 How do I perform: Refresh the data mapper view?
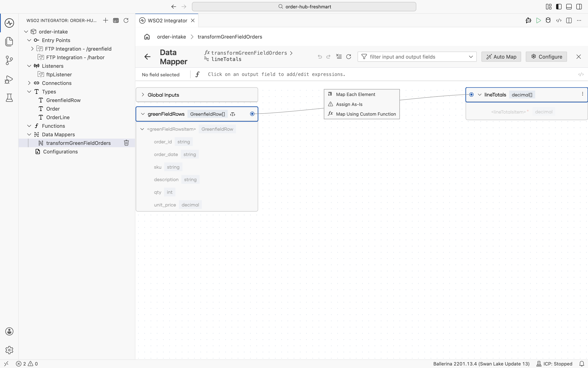(x=349, y=57)
